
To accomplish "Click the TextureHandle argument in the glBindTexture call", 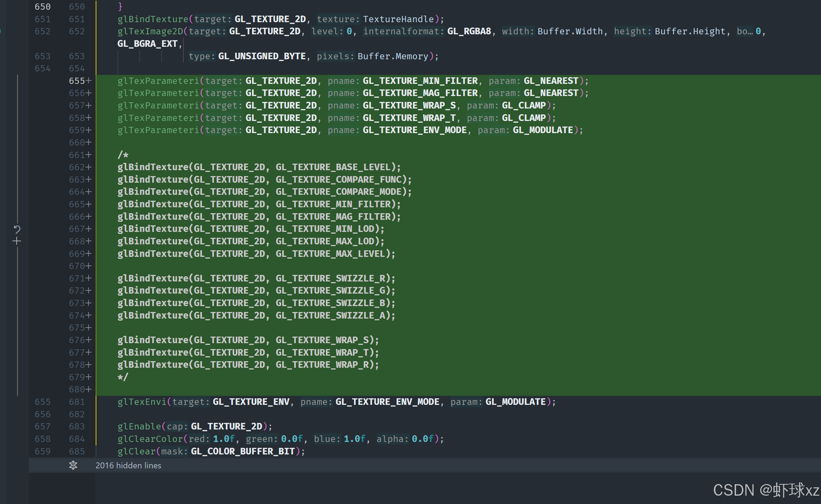I will coord(398,19).
